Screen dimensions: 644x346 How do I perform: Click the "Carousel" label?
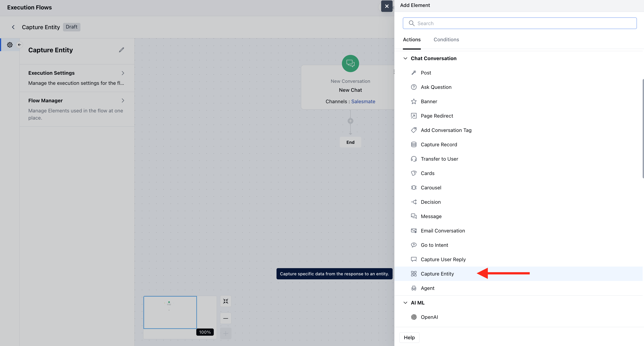[x=431, y=188]
